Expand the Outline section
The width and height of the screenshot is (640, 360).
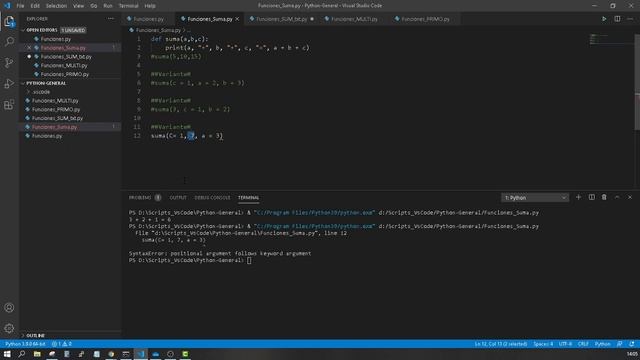pos(35,336)
